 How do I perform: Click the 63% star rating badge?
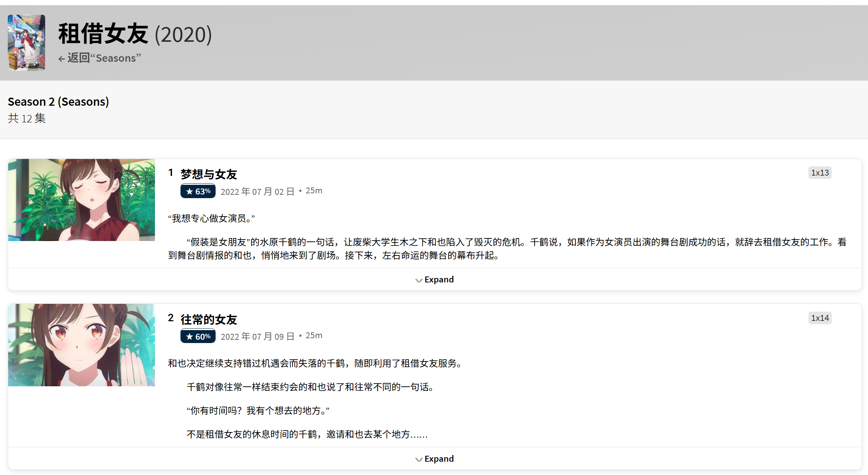coord(198,191)
